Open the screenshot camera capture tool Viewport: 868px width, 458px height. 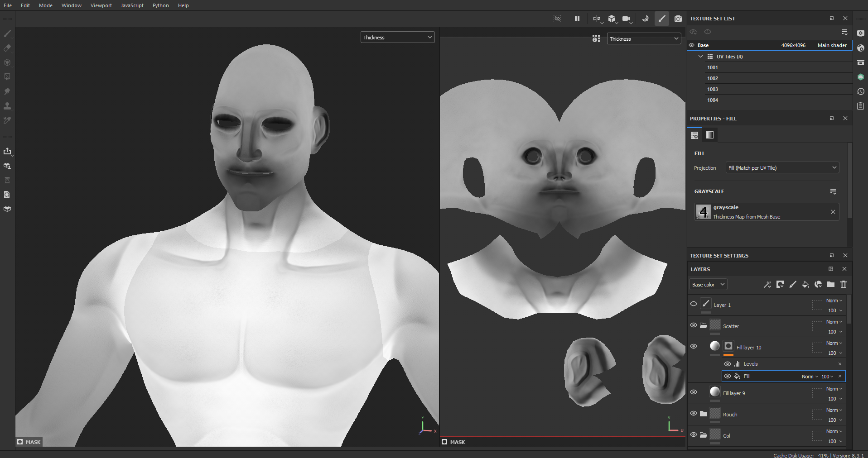[678, 19]
